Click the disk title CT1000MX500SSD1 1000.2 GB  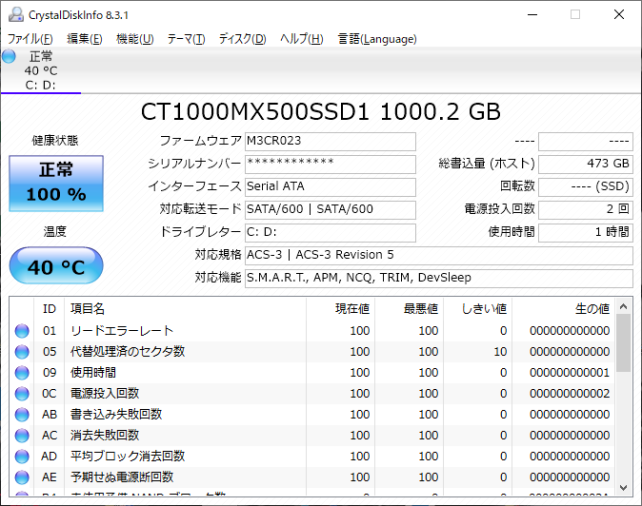point(321,112)
